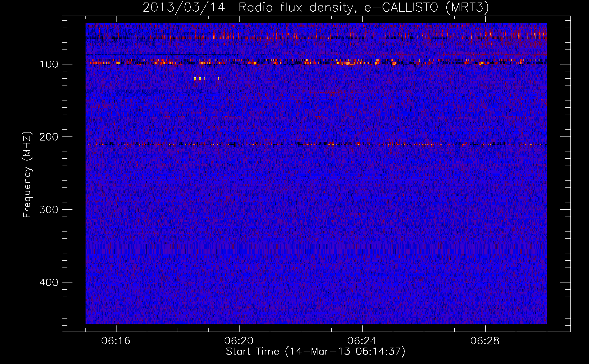Click the 100 frequency tick label
The height and width of the screenshot is (364, 589).
click(49, 64)
